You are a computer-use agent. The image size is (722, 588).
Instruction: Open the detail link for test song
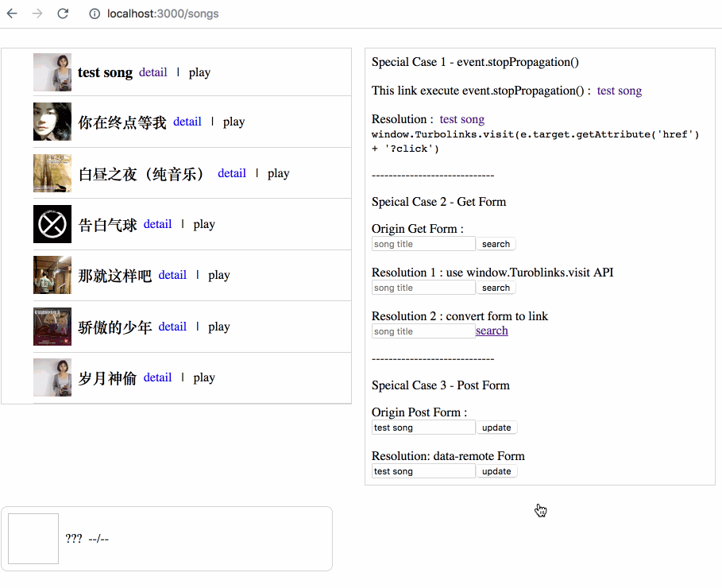pyautogui.click(x=153, y=72)
